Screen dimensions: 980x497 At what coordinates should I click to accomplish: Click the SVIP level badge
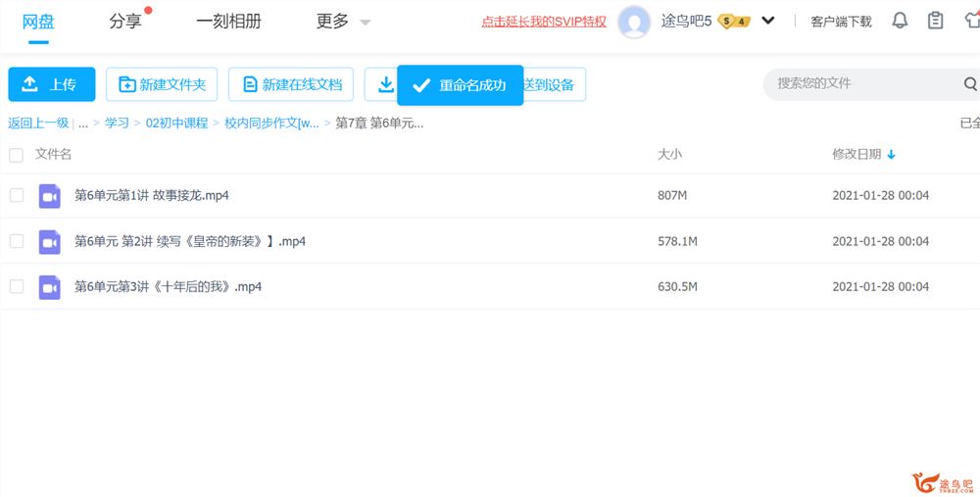pyautogui.click(x=734, y=22)
